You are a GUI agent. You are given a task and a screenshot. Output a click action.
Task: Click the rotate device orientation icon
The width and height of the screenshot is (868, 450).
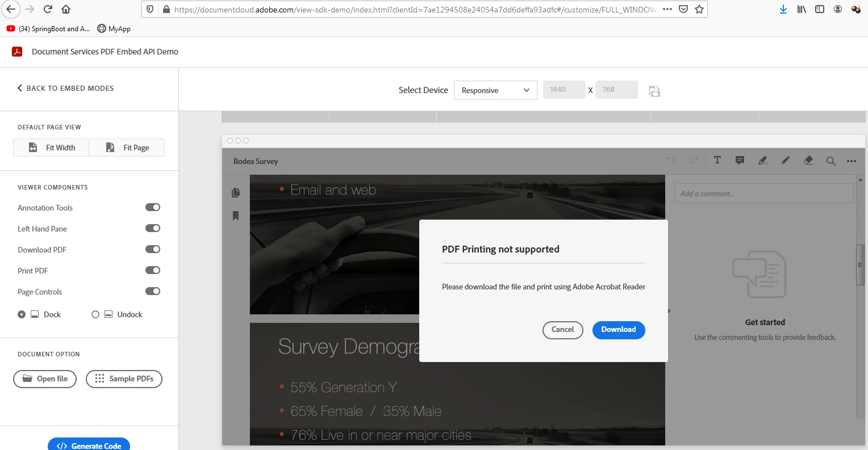tap(654, 91)
